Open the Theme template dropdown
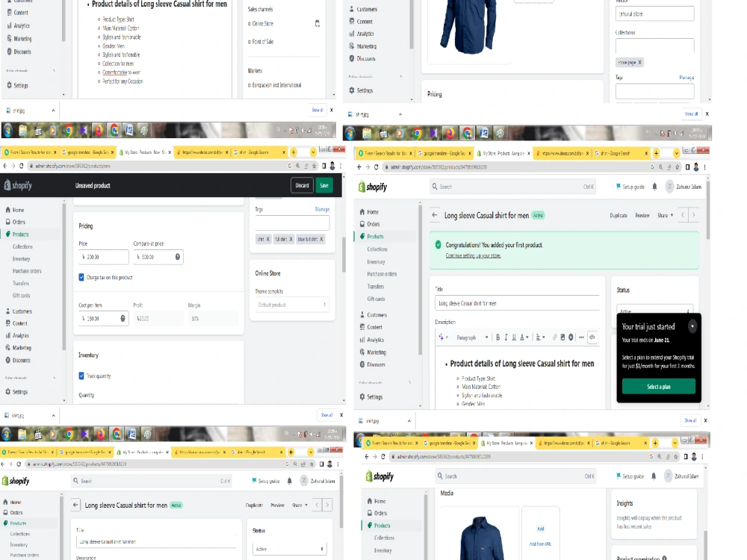The width and height of the screenshot is (747, 560). [x=292, y=305]
